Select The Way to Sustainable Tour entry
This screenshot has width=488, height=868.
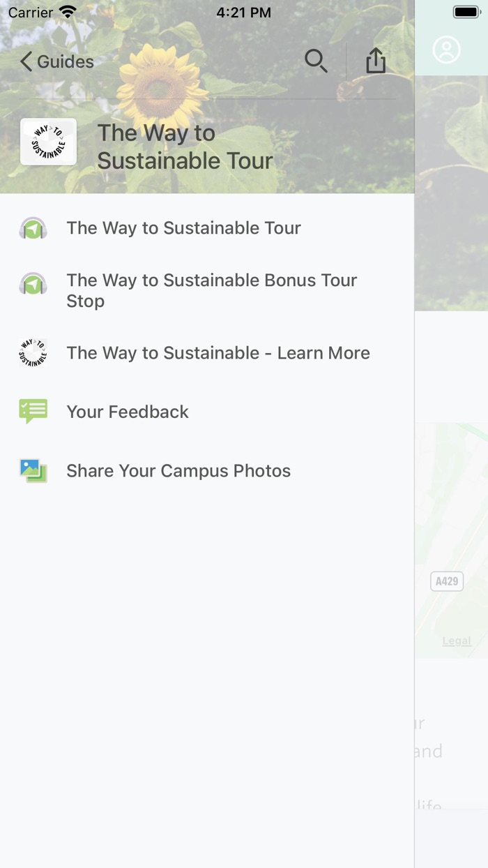[183, 227]
